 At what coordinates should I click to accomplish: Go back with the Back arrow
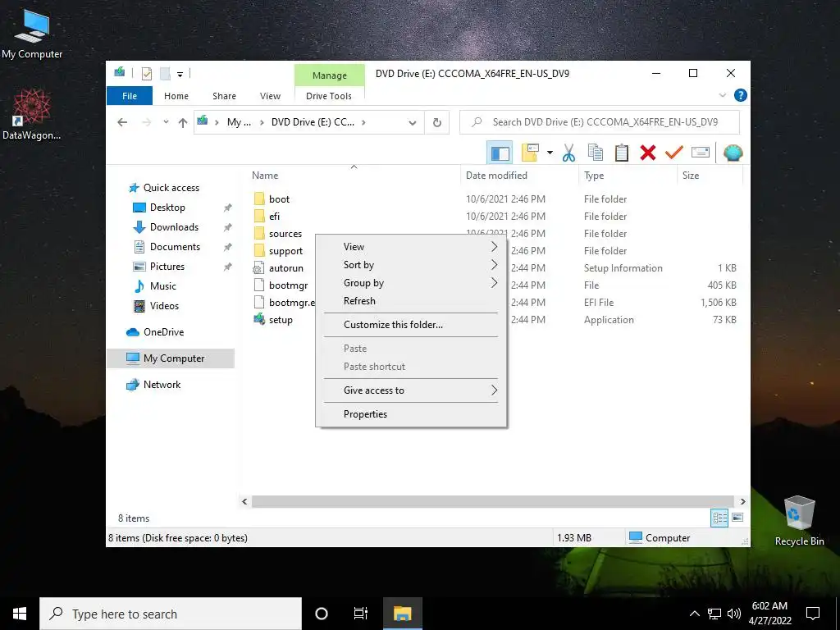[x=122, y=122]
